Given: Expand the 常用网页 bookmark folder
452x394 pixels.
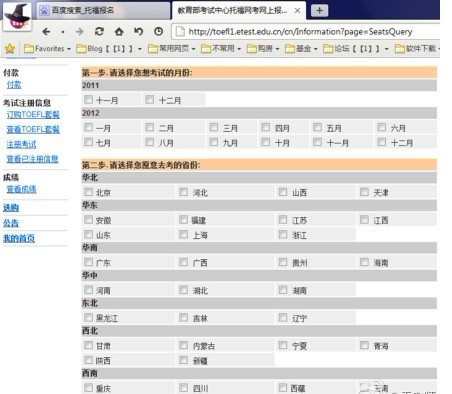Looking at the screenshot, I should point(171,49).
